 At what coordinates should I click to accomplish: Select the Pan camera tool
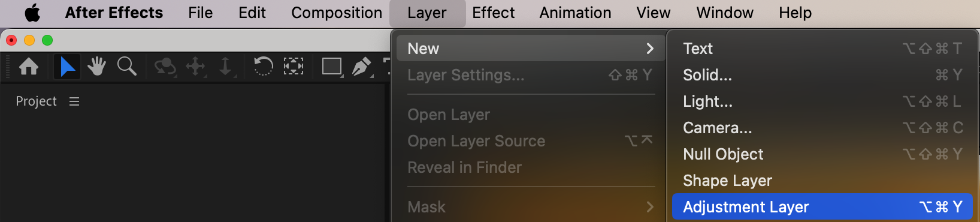point(196,67)
